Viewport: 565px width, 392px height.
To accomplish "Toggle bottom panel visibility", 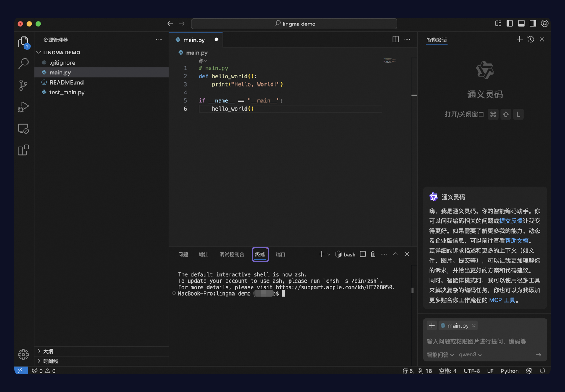I will [521, 24].
